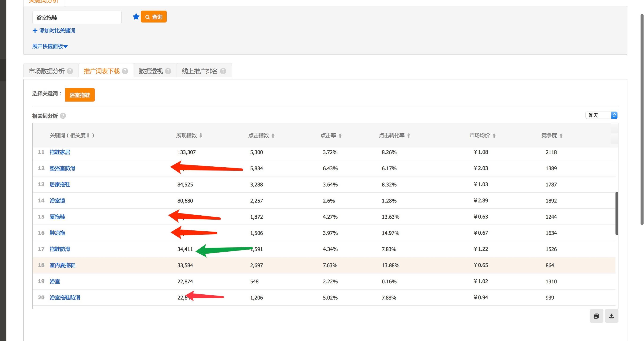Click the help icon beside 线上推广排名
Viewport: 644px width, 341px height.
223,71
